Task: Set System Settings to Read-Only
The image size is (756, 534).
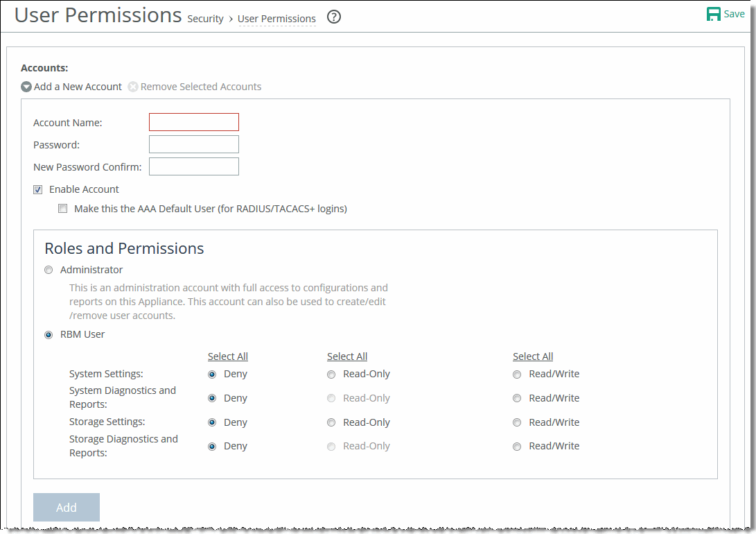Action: [331, 374]
